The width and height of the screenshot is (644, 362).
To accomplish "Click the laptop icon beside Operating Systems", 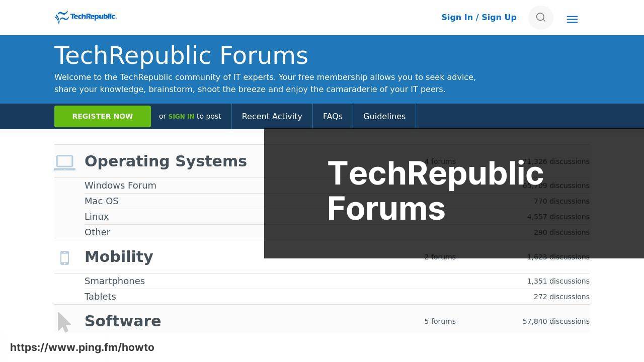I will pos(65,162).
